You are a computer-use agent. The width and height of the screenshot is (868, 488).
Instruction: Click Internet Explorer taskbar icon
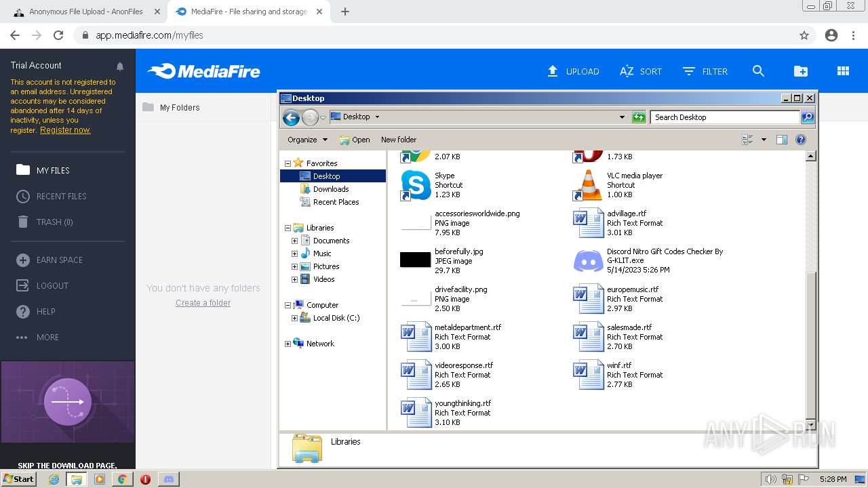coord(54,479)
